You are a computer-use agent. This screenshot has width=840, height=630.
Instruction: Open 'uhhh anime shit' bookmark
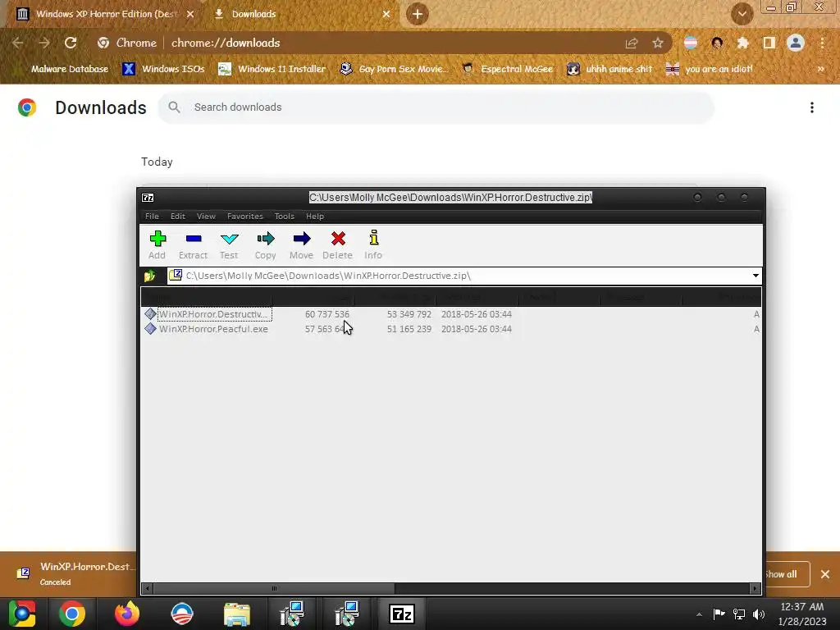610,69
